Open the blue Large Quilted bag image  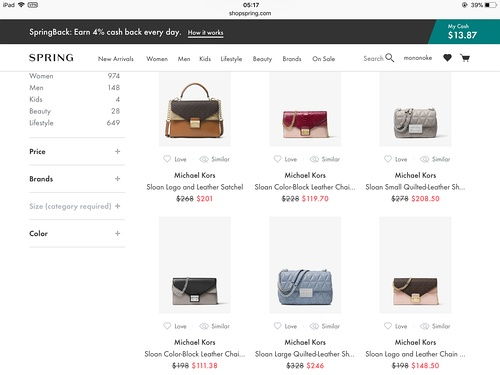305,265
